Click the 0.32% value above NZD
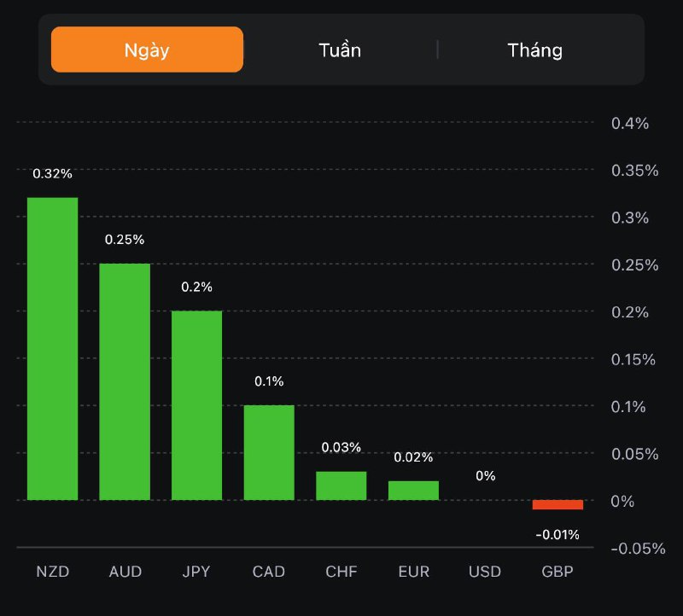The image size is (683, 616). point(52,174)
